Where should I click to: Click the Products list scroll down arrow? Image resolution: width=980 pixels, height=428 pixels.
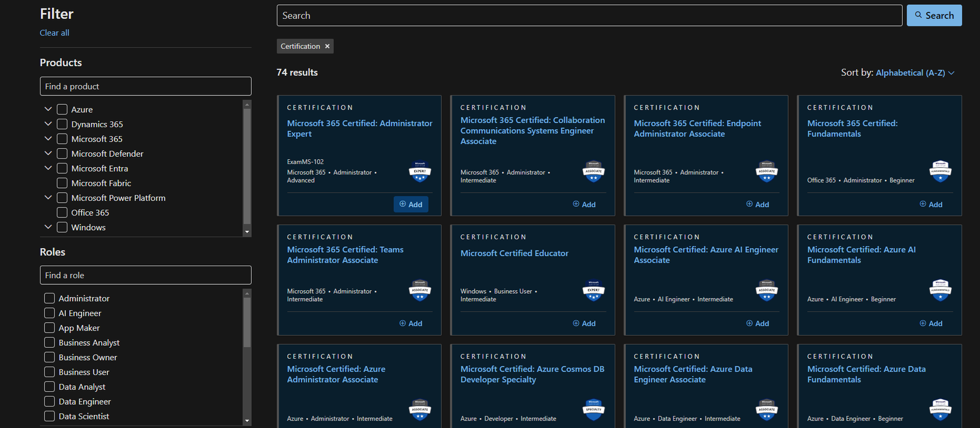(x=247, y=232)
